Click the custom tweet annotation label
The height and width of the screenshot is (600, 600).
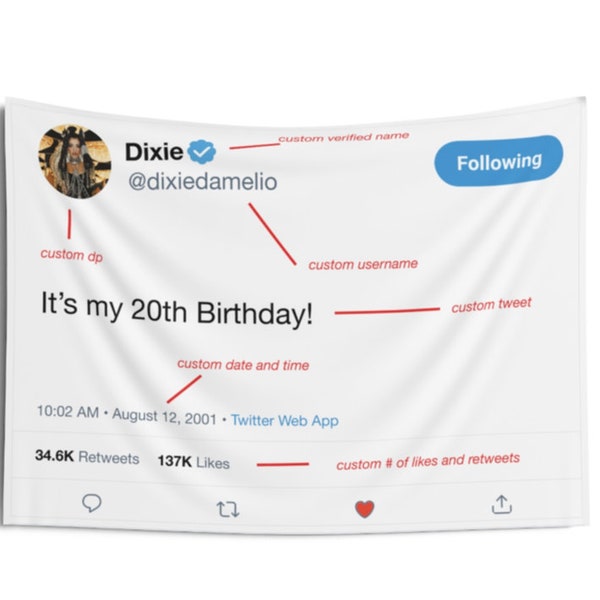[x=491, y=305]
